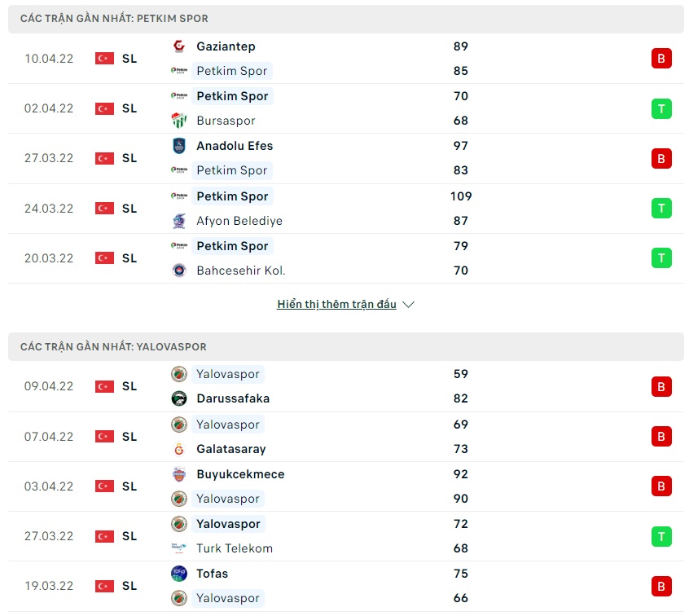Click the Tofas team logo

[179, 574]
